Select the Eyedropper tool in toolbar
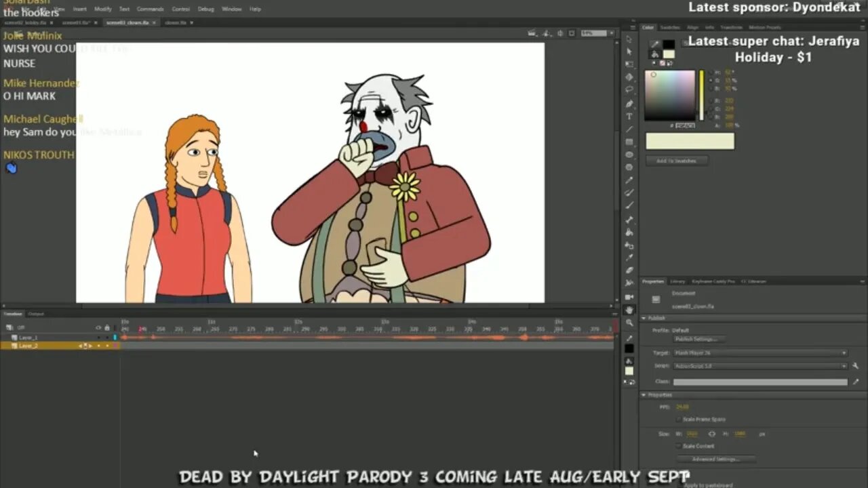The width and height of the screenshot is (868, 488). point(629,258)
